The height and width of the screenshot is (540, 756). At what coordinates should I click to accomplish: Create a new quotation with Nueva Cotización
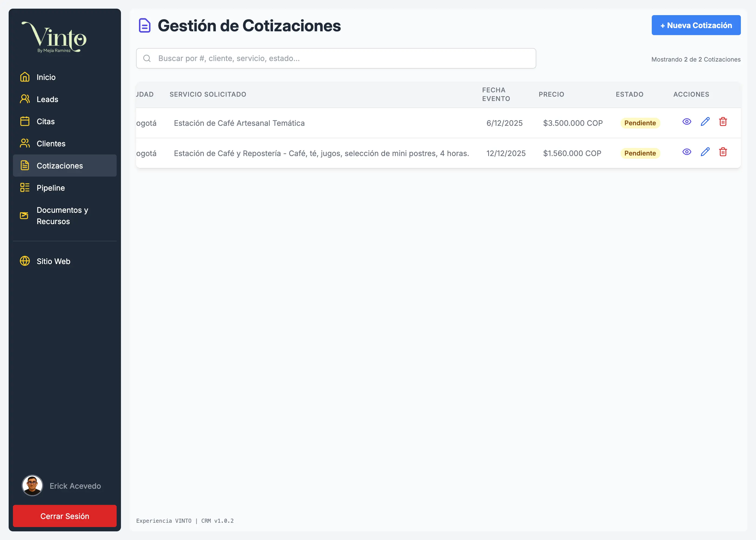[696, 25]
